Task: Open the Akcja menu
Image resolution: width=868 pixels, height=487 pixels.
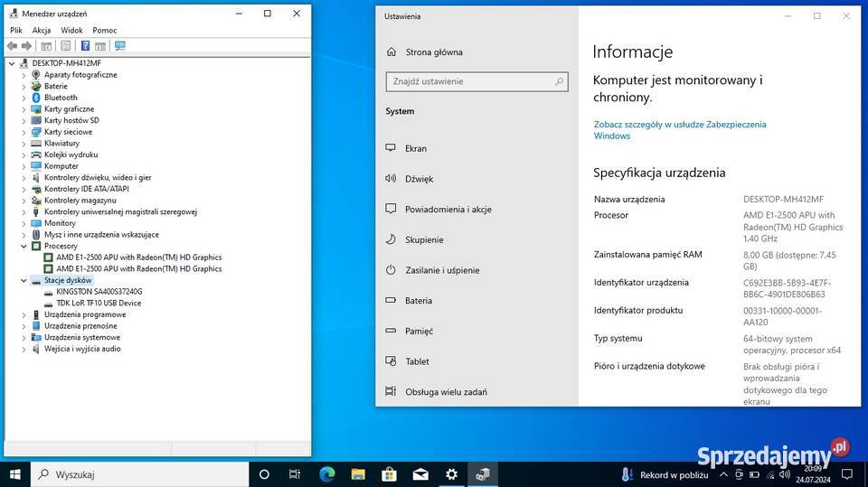Action: click(x=42, y=31)
